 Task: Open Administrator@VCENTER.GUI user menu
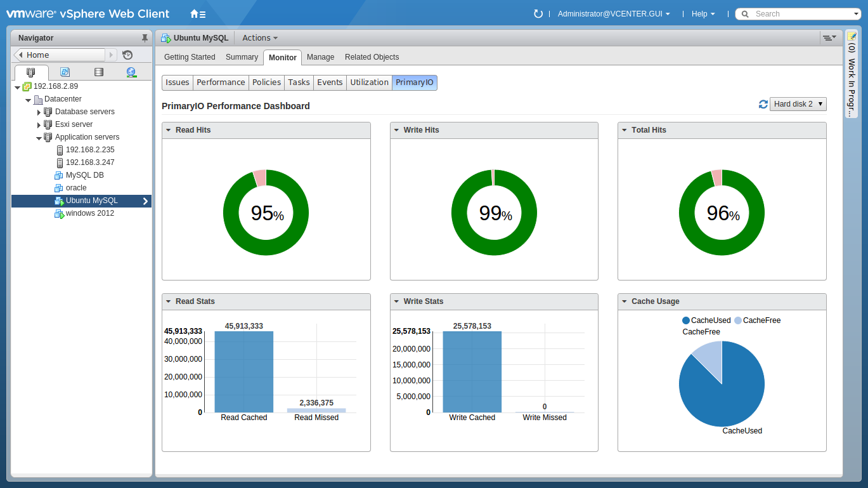coord(614,14)
